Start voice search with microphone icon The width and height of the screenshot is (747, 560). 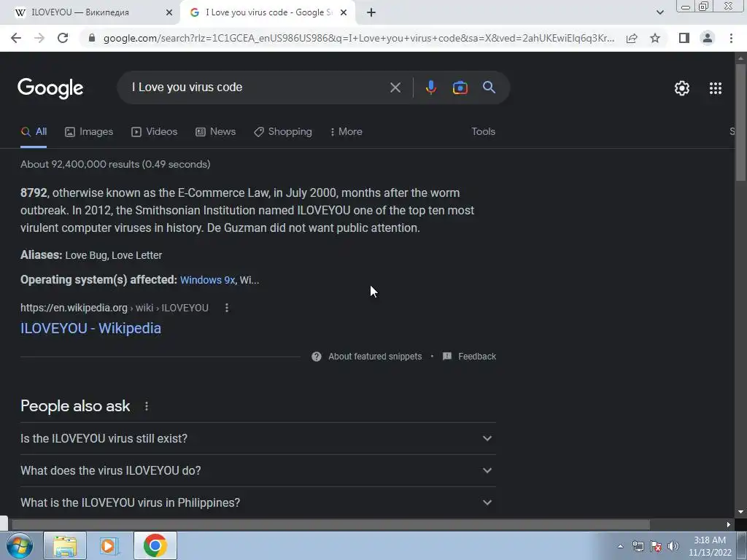(x=430, y=87)
